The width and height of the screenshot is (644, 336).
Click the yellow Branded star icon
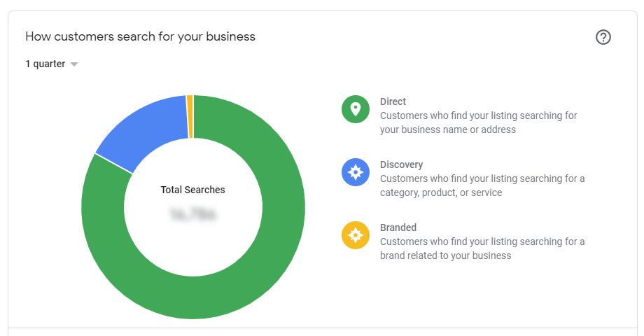click(x=356, y=235)
